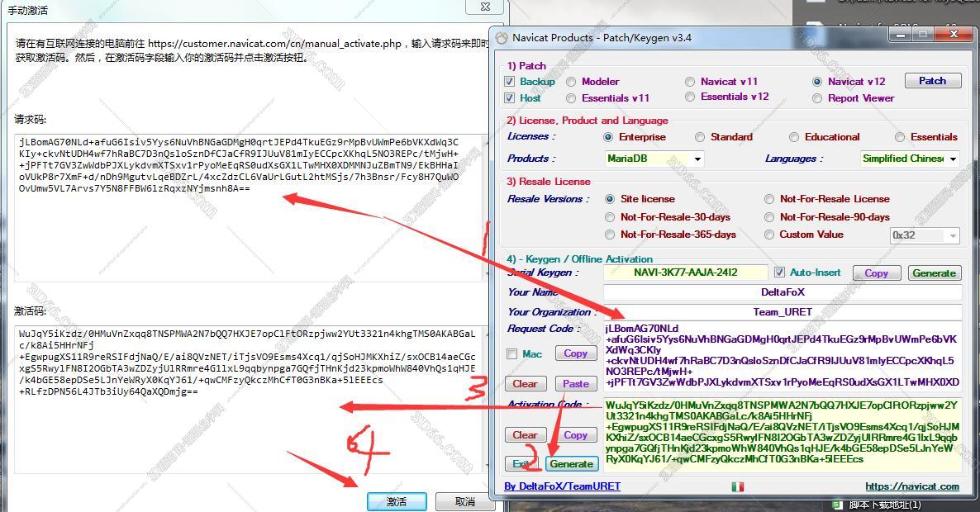The width and height of the screenshot is (980, 512).
Task: Close the Navicat keygen window
Action: [954, 35]
